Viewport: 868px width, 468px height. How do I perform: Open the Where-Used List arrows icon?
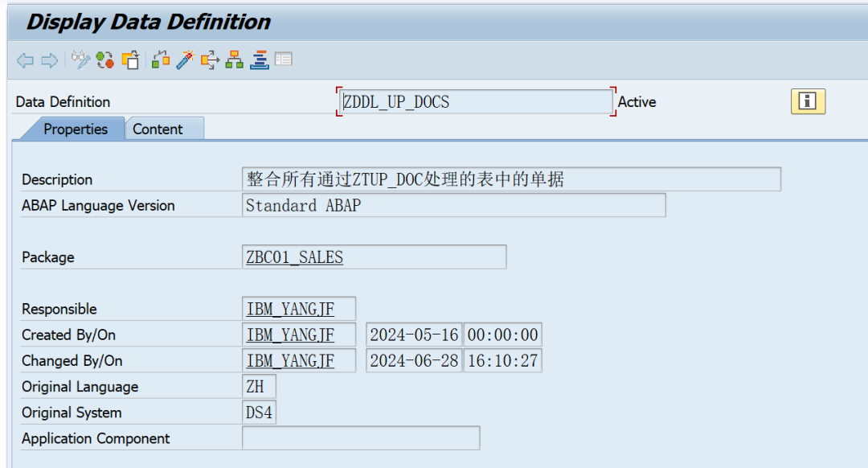coord(210,60)
